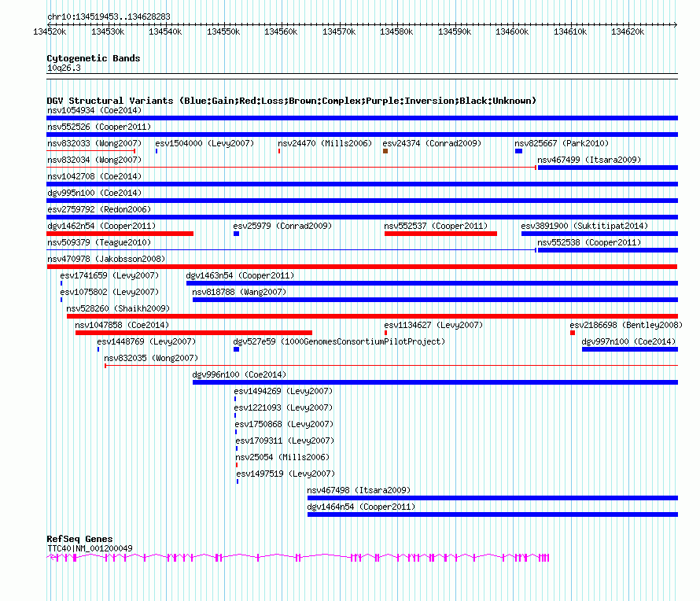Click the red dgv1462n54 loss bar
The image size is (700, 601).
[120, 234]
